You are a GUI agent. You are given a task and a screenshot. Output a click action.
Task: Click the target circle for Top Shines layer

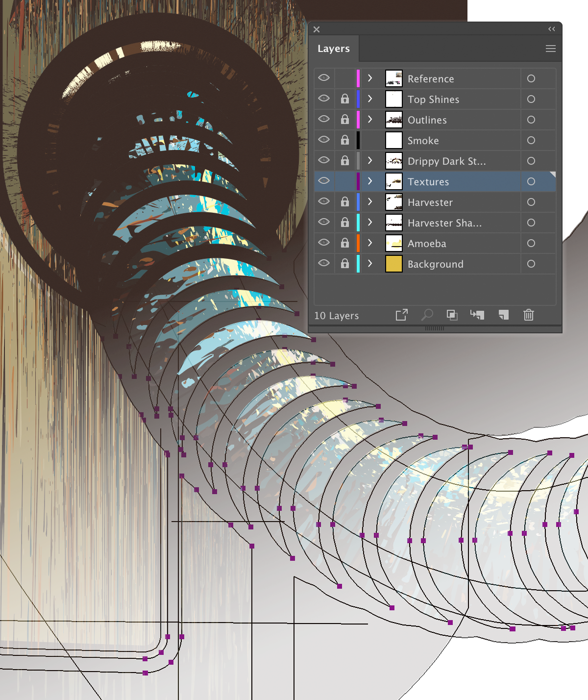(x=531, y=99)
